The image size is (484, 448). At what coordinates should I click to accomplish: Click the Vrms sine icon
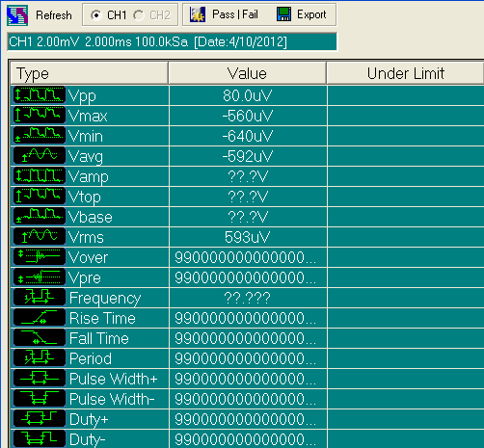pos(40,237)
